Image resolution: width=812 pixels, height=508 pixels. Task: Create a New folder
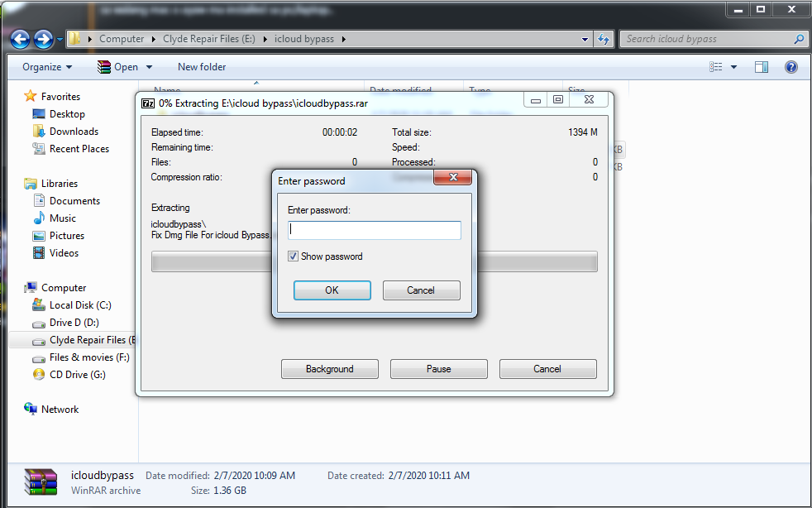coord(202,67)
